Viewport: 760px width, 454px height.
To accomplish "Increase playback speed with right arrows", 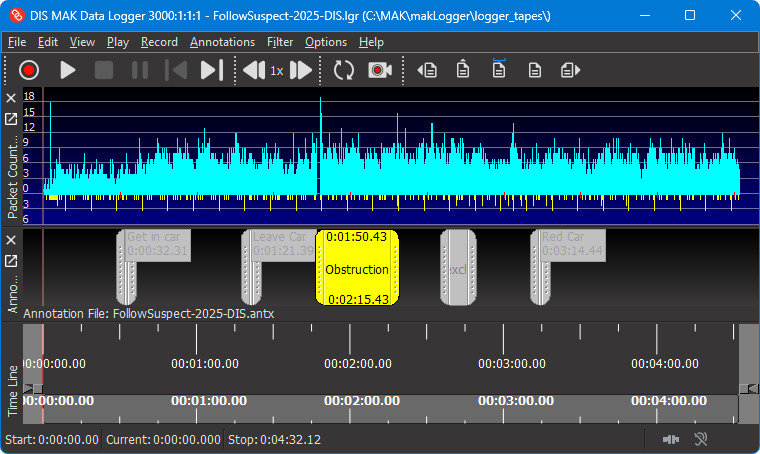I will (x=300, y=70).
